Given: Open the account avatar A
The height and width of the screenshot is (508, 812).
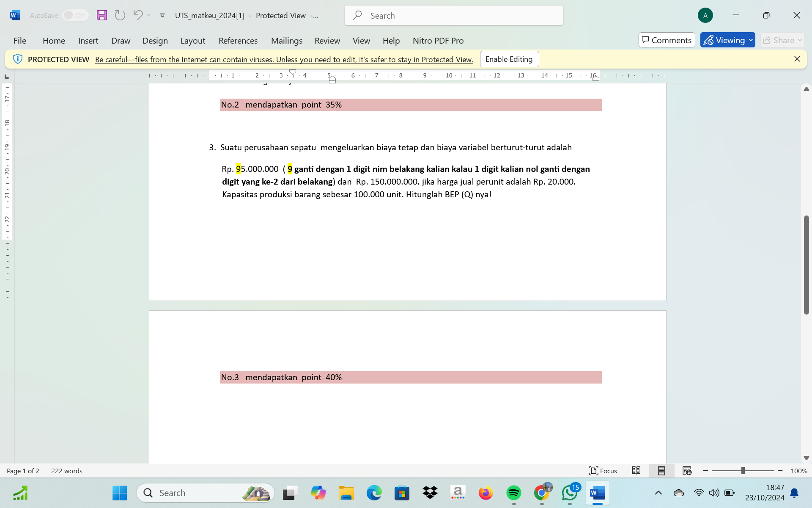Looking at the screenshot, I should (705, 15).
